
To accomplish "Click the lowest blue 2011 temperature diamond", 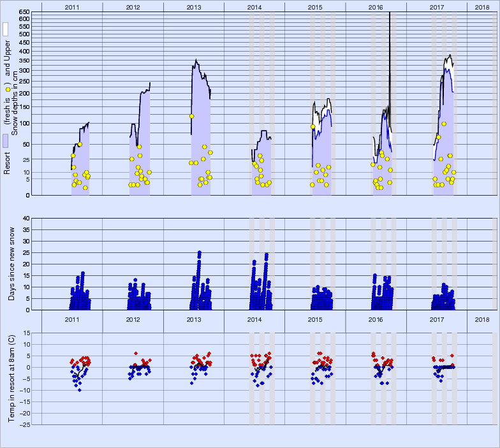I will 79,389.
